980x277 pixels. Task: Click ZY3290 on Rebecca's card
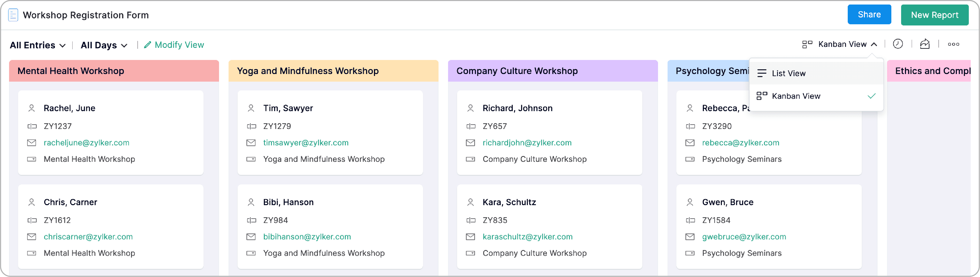[717, 126]
